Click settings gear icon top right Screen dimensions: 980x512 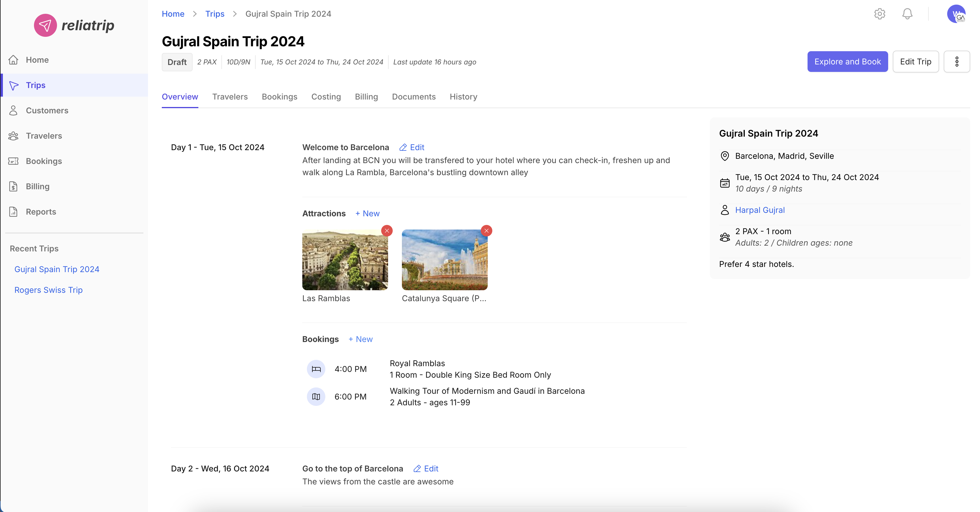[x=880, y=14]
